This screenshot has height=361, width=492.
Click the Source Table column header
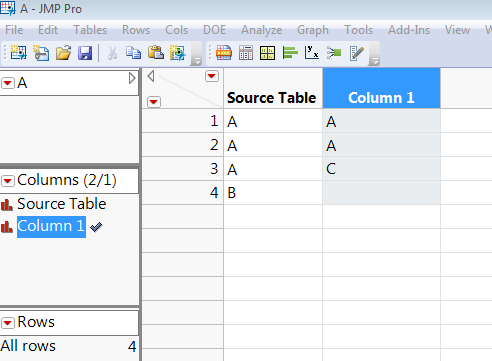pyautogui.click(x=273, y=88)
